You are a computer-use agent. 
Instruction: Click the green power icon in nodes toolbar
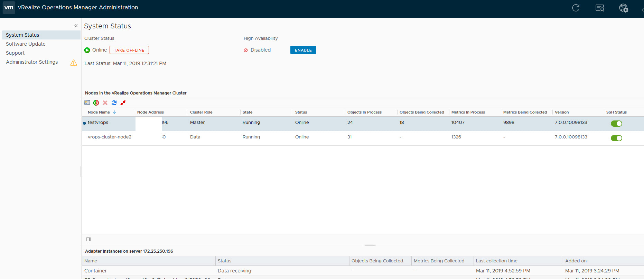pyautogui.click(x=96, y=103)
